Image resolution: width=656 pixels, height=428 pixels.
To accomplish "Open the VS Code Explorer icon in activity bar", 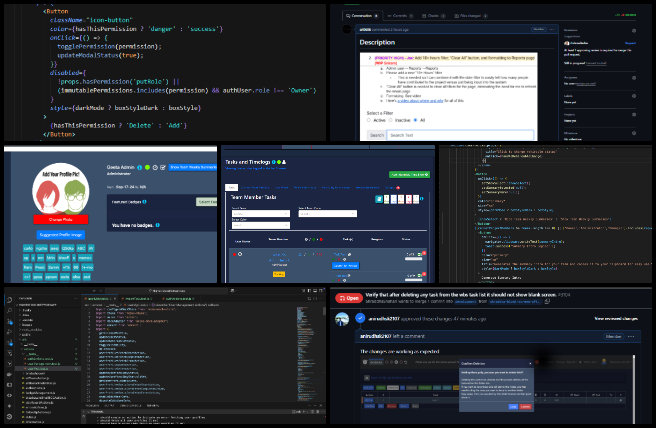I will coord(9,300).
